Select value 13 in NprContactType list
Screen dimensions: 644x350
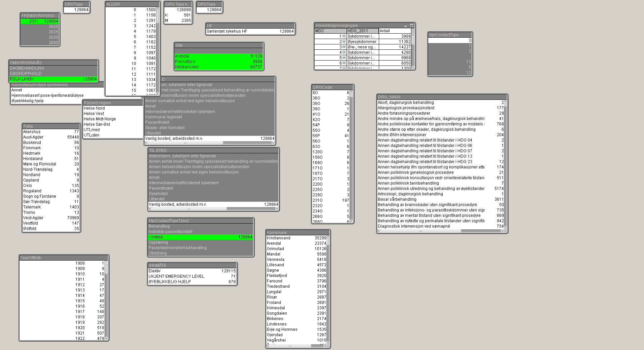[x=450, y=62]
